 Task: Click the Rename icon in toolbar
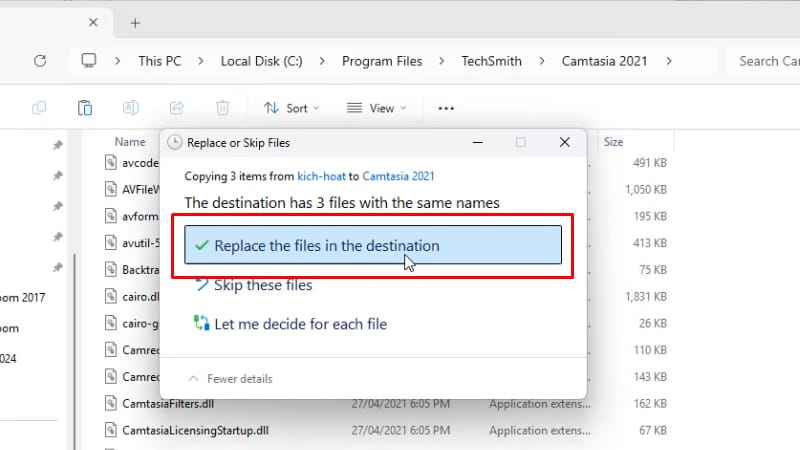pyautogui.click(x=131, y=108)
